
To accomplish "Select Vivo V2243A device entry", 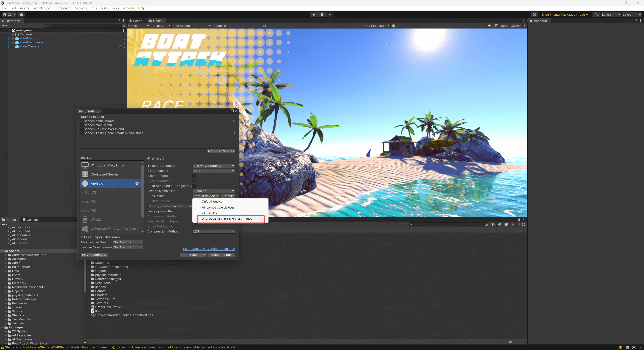I will tap(228, 219).
